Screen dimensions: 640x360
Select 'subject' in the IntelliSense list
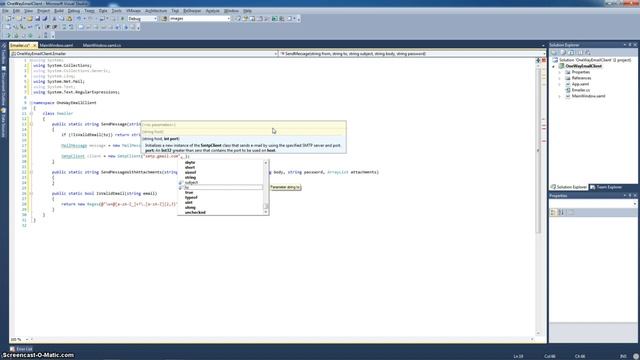tap(221, 182)
